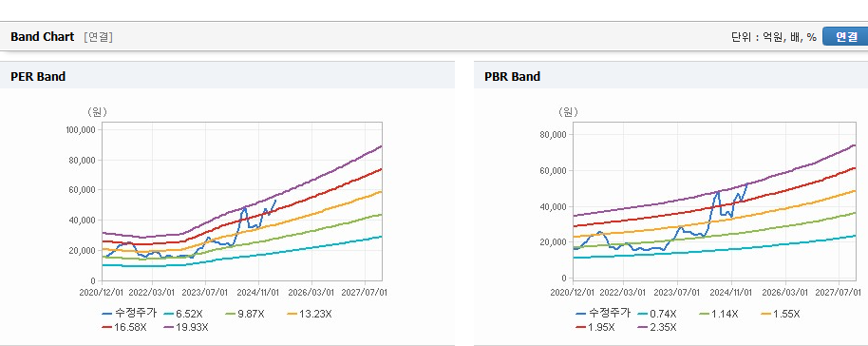The width and height of the screenshot is (868, 346).
Task: Toggle 1.95X legend series in PBR Band
Action: [x=595, y=327]
